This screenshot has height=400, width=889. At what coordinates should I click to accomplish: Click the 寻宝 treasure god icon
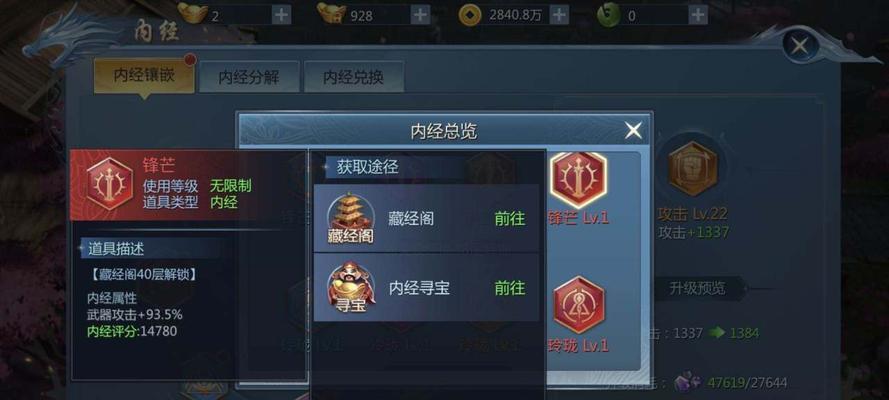coord(351,288)
